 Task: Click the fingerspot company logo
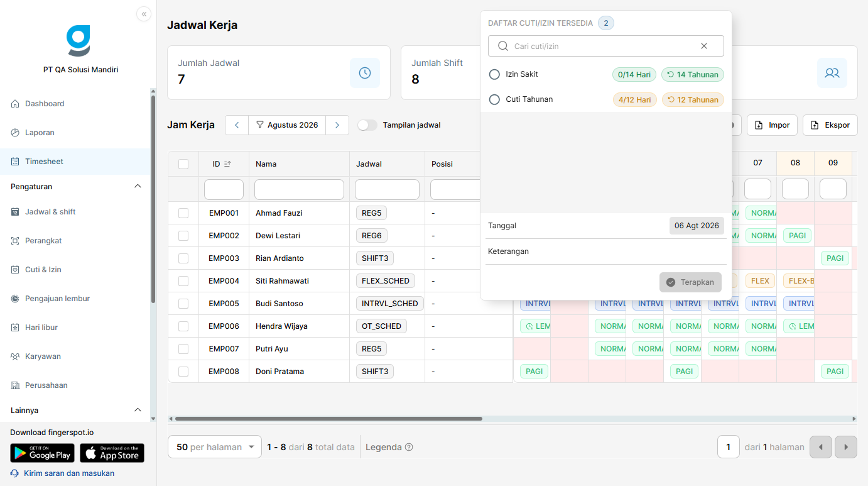click(79, 41)
